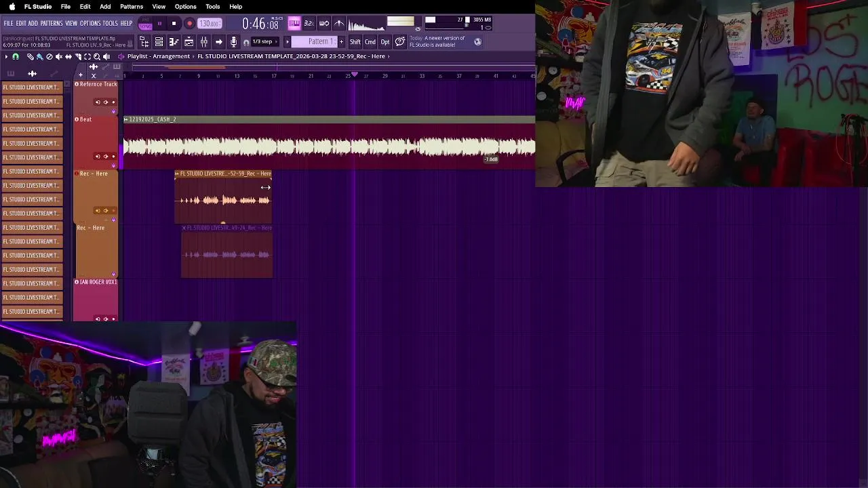Open the Apple menu
Image resolution: width=868 pixels, height=488 pixels.
coord(12,7)
